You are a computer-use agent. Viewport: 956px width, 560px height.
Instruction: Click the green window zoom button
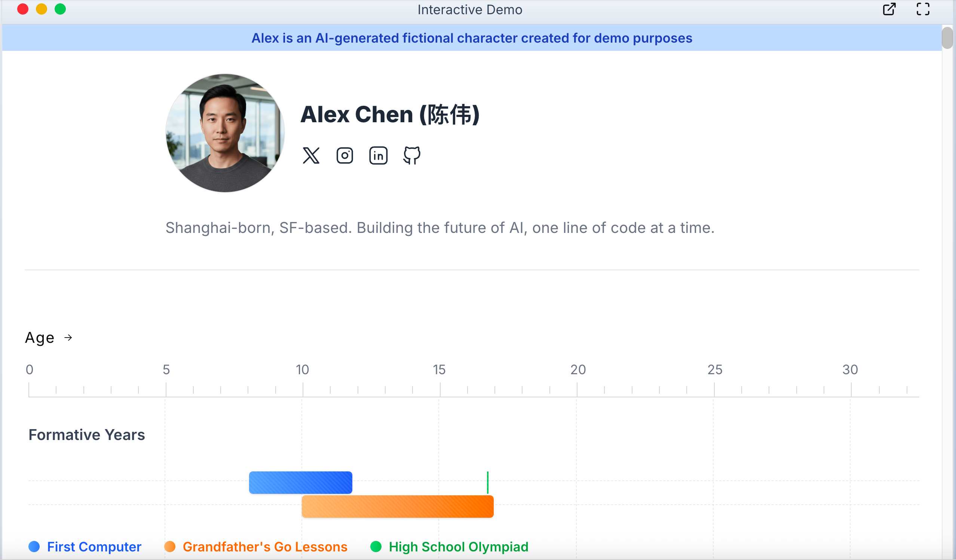point(60,9)
